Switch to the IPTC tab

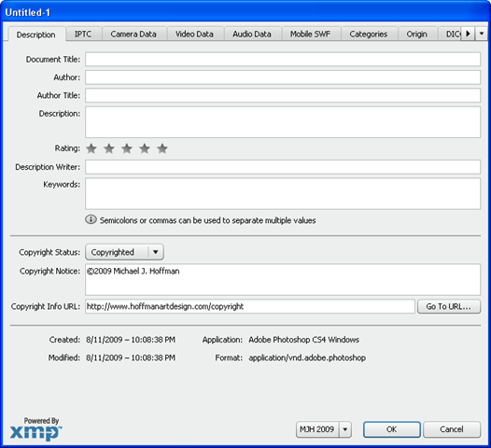pos(83,34)
